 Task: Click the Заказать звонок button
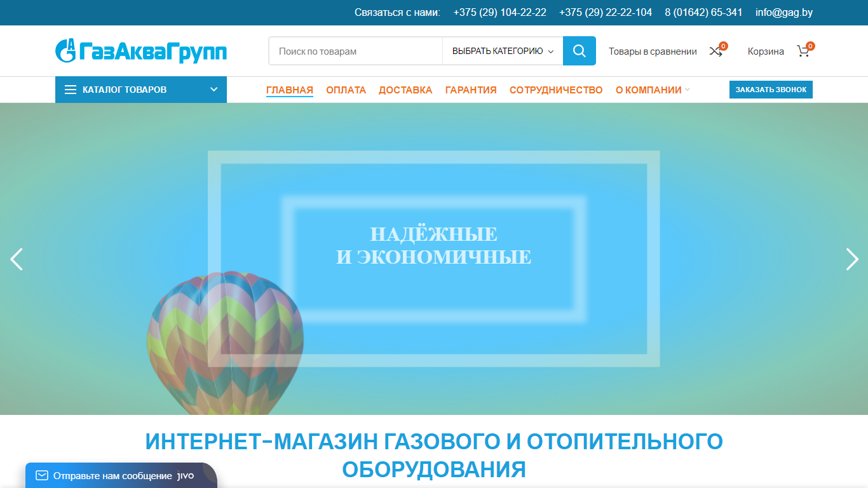coord(771,90)
